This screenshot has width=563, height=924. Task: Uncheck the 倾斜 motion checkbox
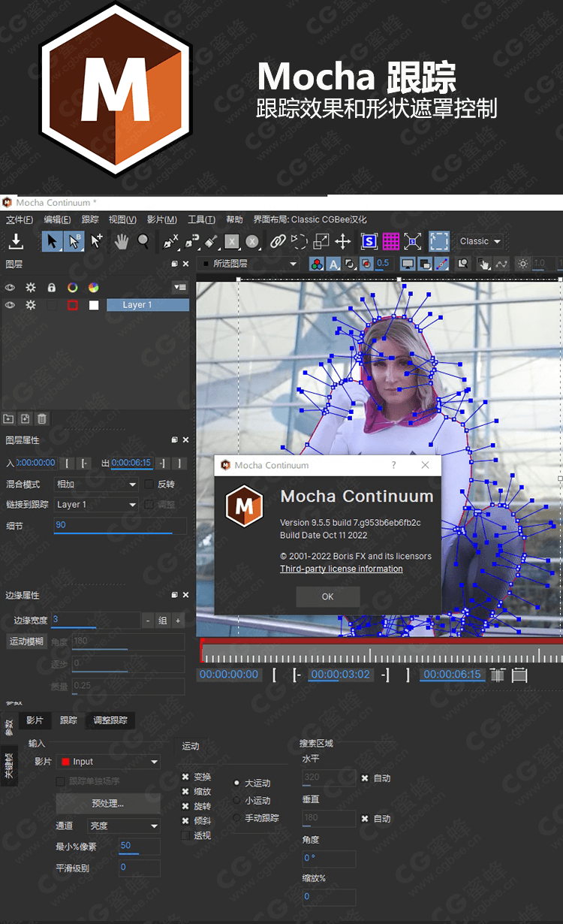coord(185,820)
